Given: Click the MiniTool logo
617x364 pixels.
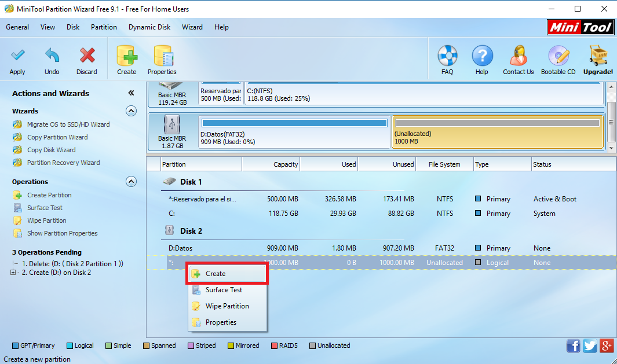Looking at the screenshot, I should click(x=581, y=27).
